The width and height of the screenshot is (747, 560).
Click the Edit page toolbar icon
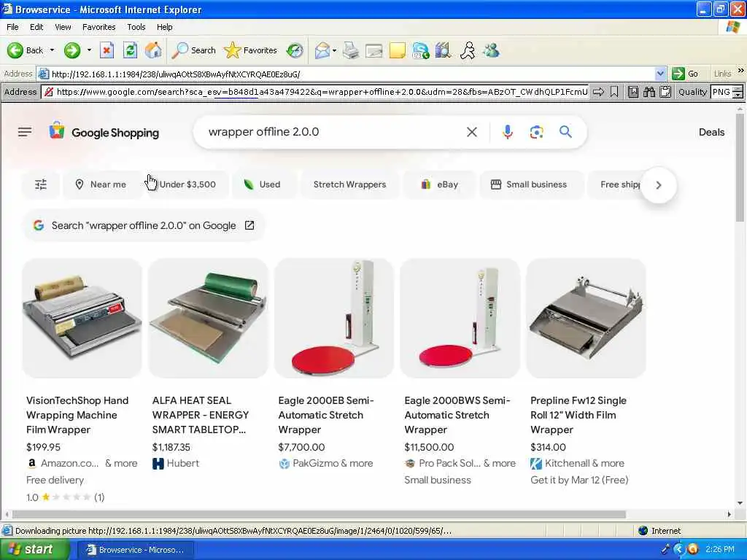point(374,50)
